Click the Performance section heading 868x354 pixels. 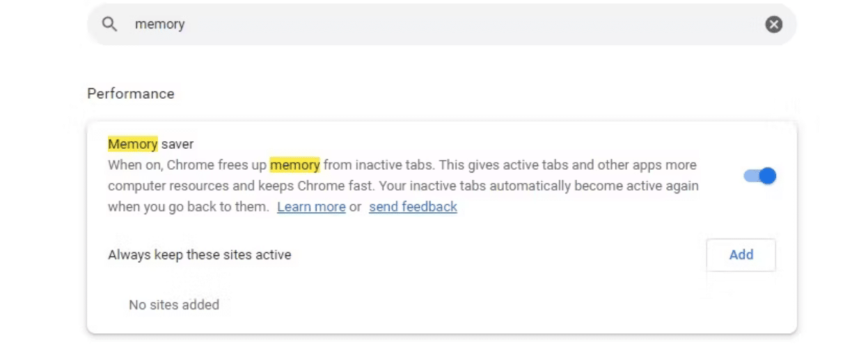[131, 94]
